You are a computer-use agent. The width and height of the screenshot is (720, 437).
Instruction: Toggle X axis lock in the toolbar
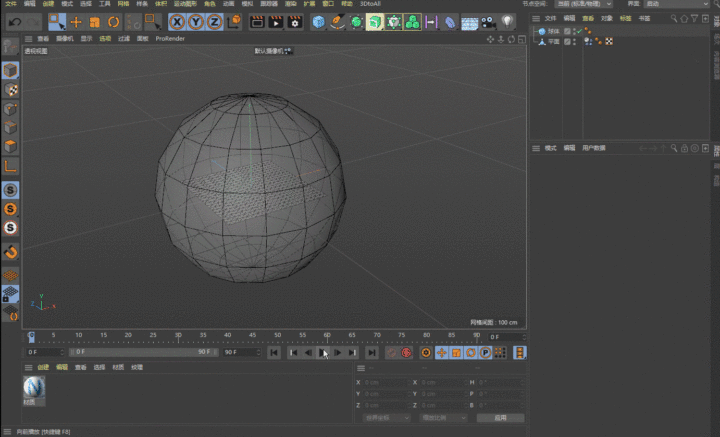coord(177,22)
